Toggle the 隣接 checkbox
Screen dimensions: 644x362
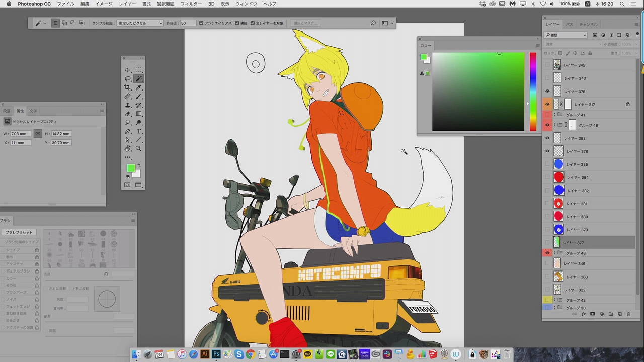(x=237, y=23)
